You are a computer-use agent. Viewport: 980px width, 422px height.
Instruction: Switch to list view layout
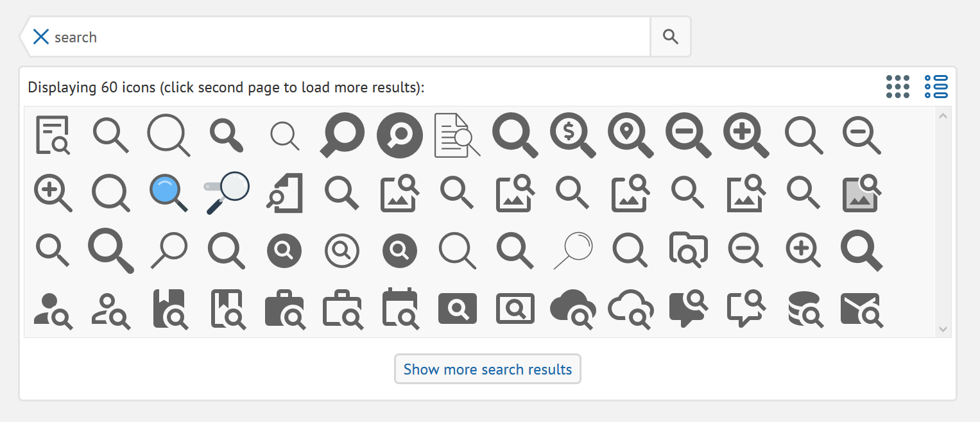[936, 87]
